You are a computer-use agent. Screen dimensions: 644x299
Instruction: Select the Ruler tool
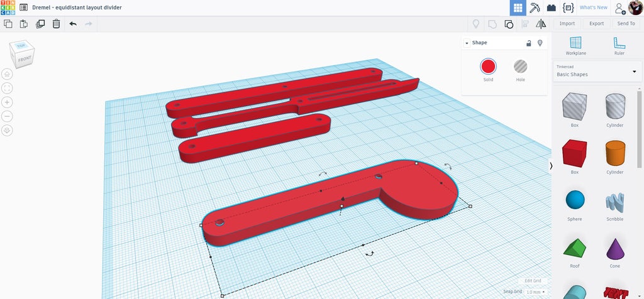619,45
